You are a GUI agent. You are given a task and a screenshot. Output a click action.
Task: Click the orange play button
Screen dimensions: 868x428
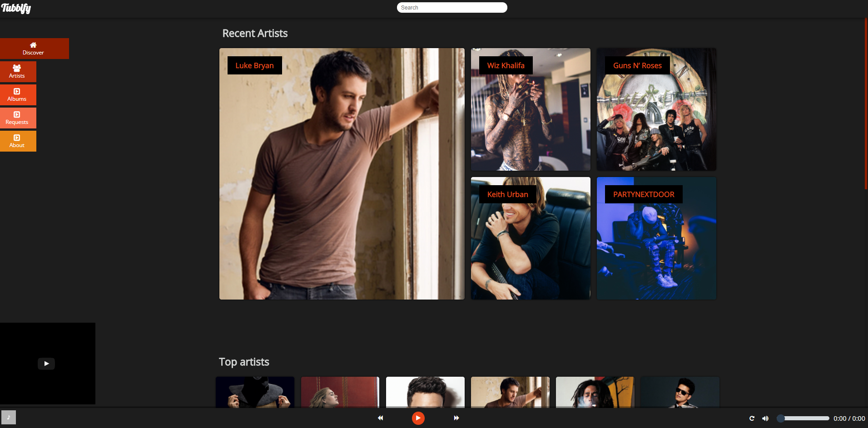[x=418, y=418]
